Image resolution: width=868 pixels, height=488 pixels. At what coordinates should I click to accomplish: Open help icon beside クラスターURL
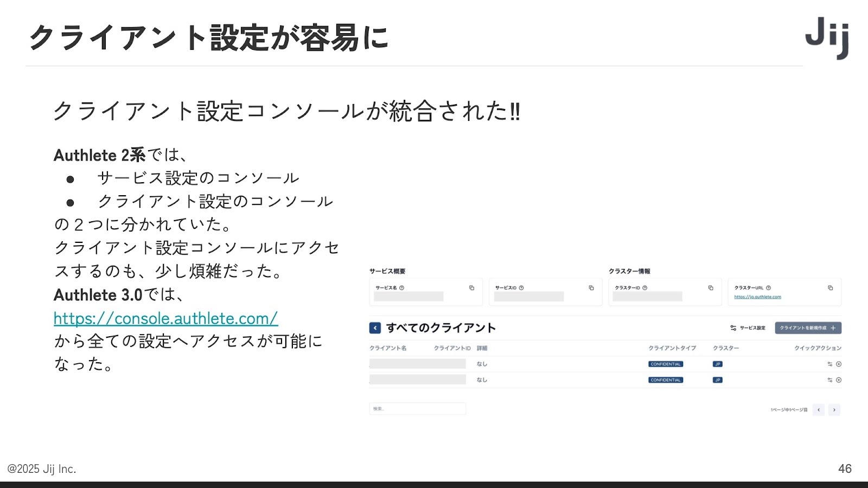pyautogui.click(x=768, y=288)
